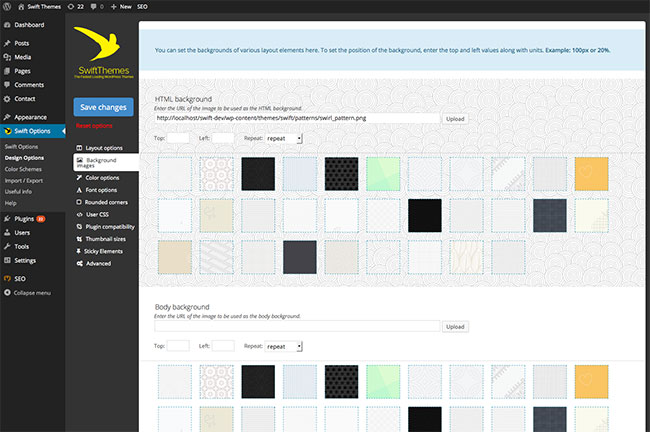Screen dimensions: 650x432
Task: Click the Appearance brush icon
Action: pyautogui.click(x=7, y=117)
